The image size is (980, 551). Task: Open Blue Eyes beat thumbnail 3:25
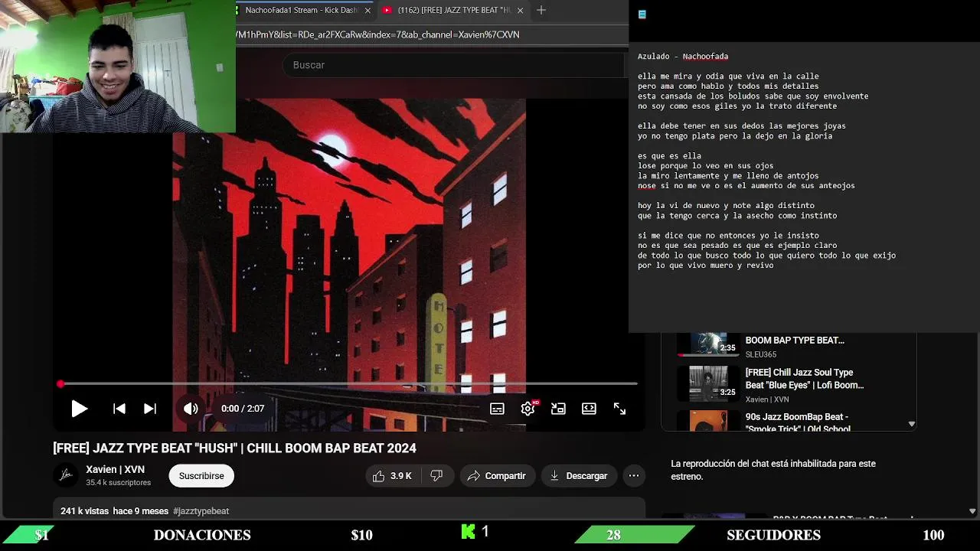point(708,384)
